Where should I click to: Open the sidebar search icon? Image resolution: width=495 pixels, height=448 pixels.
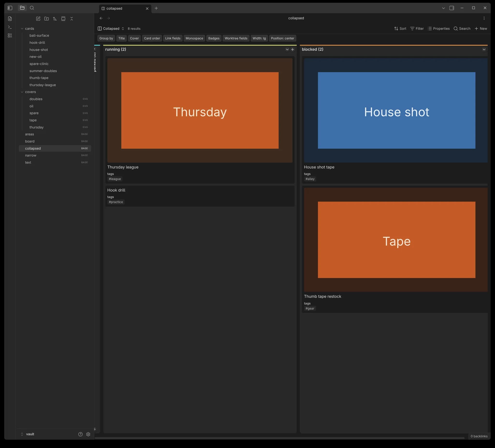coord(32,8)
